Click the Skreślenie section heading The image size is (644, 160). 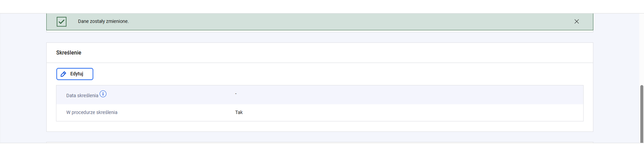click(x=69, y=53)
